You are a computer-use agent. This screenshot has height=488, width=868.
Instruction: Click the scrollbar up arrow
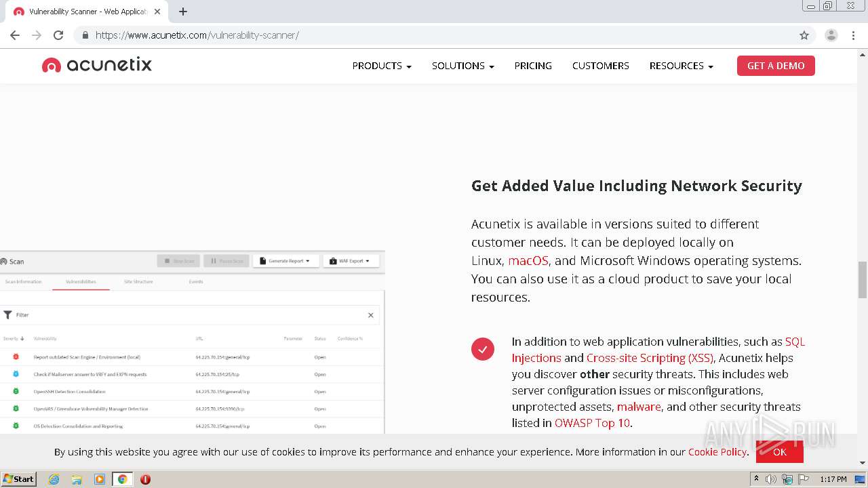coord(863,54)
